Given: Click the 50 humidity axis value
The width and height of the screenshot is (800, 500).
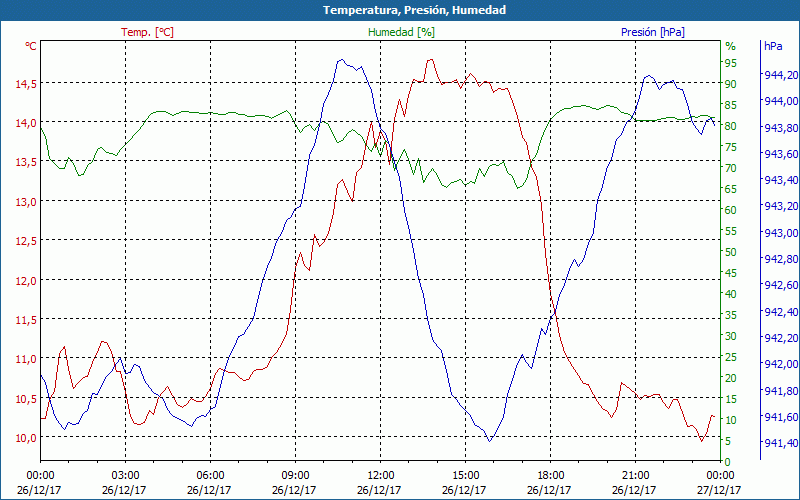Looking at the screenshot, I should pyautogui.click(x=731, y=252).
